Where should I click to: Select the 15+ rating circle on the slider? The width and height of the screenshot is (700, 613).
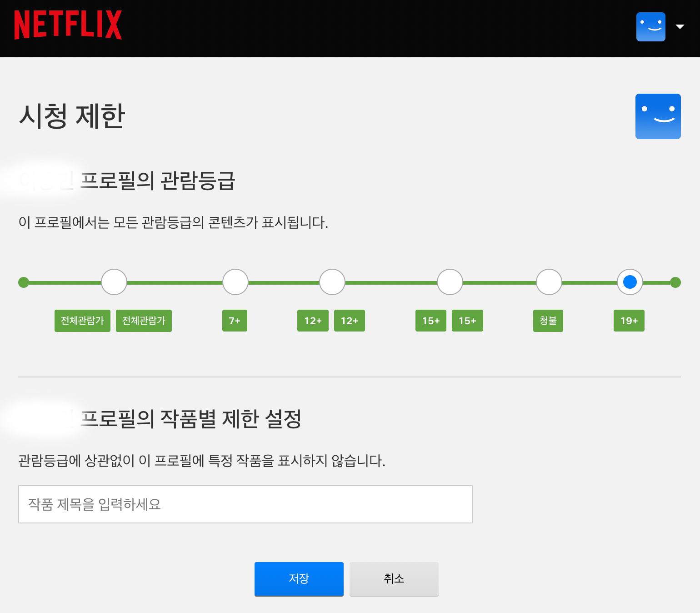coord(450,282)
